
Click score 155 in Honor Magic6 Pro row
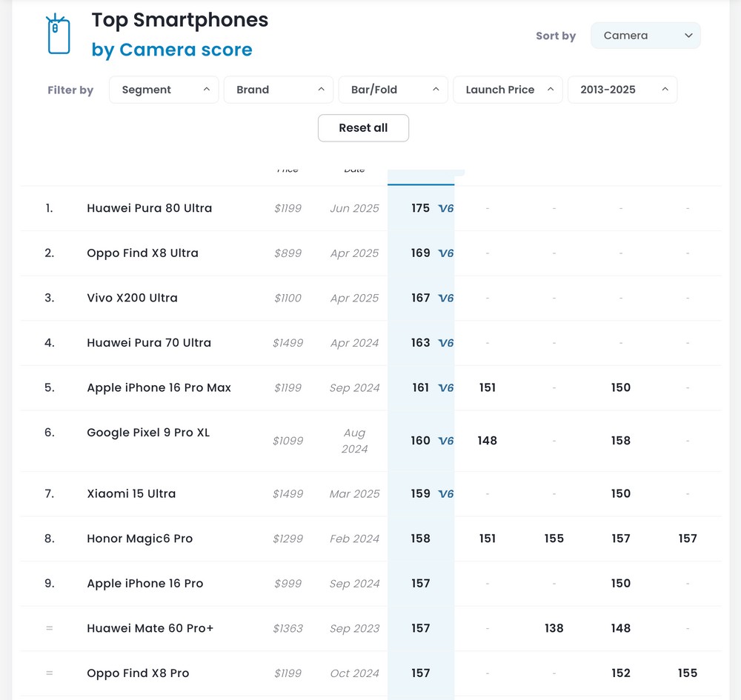(x=554, y=539)
